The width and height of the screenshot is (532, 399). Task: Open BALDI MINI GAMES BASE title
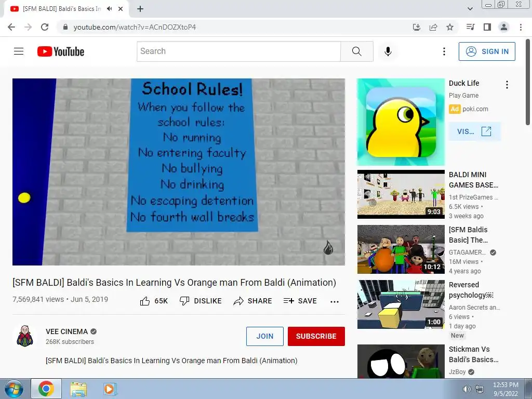473,180
